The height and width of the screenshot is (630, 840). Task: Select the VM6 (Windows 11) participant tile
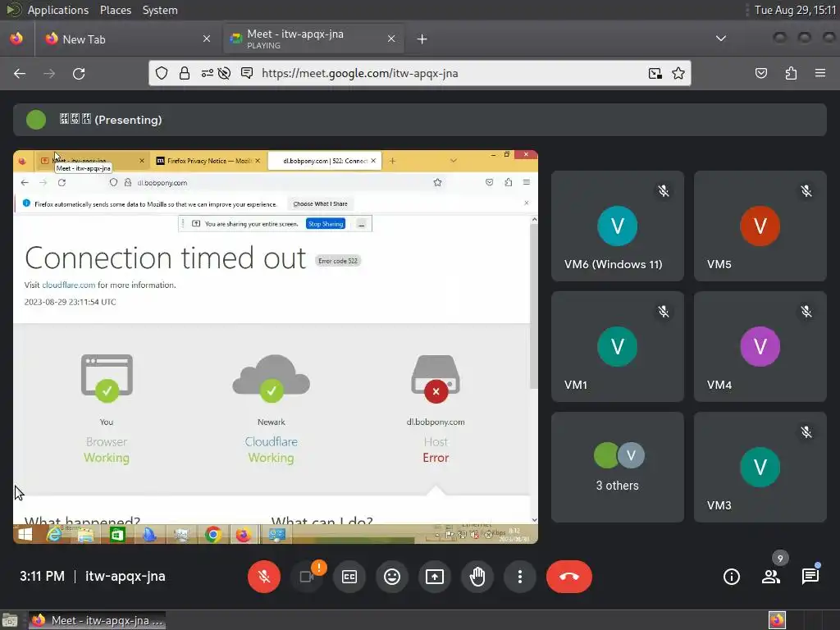point(617,226)
